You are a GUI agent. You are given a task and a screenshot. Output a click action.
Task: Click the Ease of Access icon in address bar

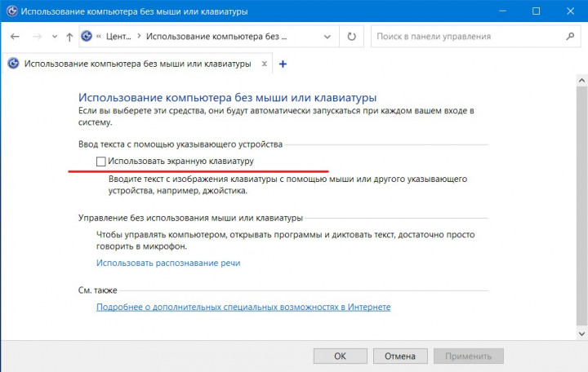coord(87,37)
